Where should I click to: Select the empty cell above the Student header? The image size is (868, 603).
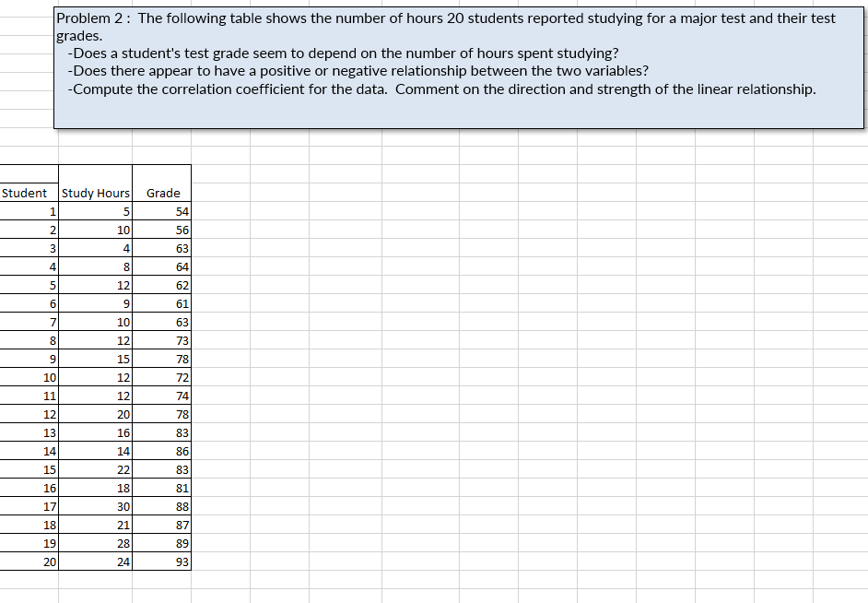click(x=28, y=173)
